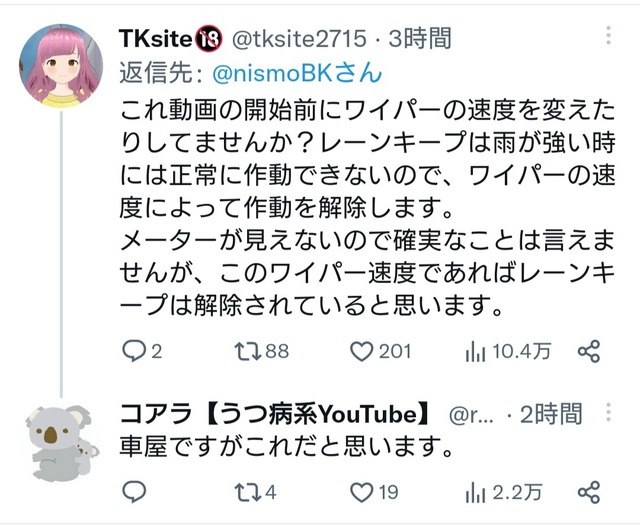View analytics showing 10.4万 impressions
The width and height of the screenshot is (640, 525).
pos(476,351)
